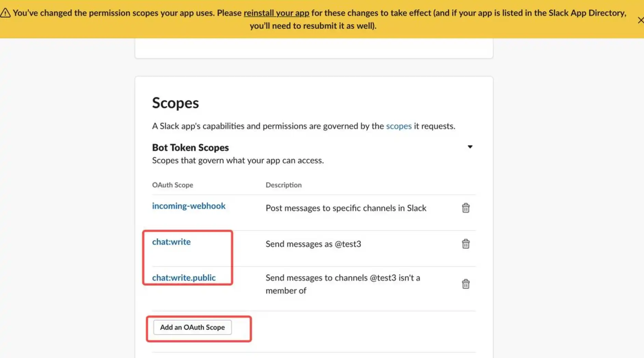Open the "reinstall your app" link
Viewport: 644px width, 358px height.
coord(276,13)
